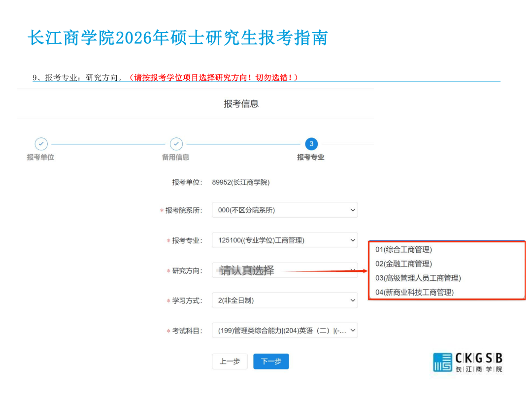The image size is (532, 399).
Task: Click the 报考信息 heading
Action: click(x=241, y=104)
